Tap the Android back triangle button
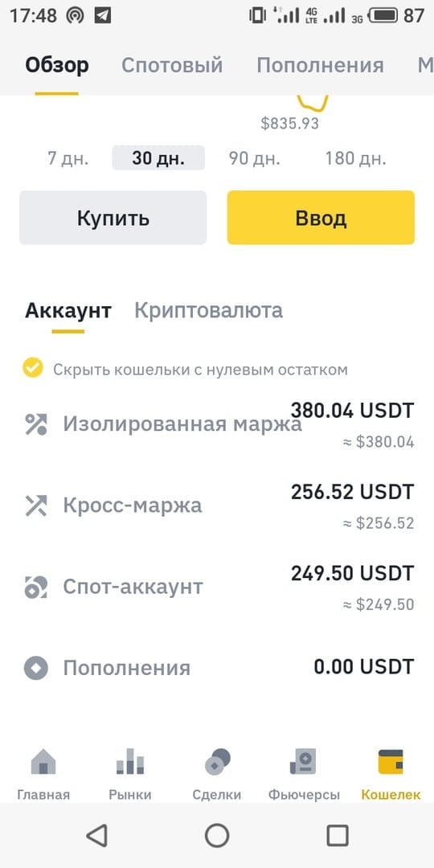 click(97, 835)
